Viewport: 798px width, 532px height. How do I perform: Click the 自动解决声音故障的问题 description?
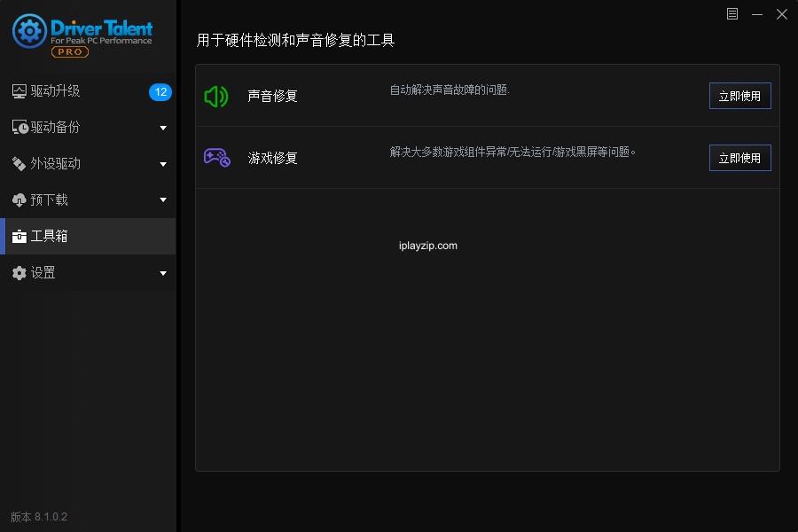450,90
